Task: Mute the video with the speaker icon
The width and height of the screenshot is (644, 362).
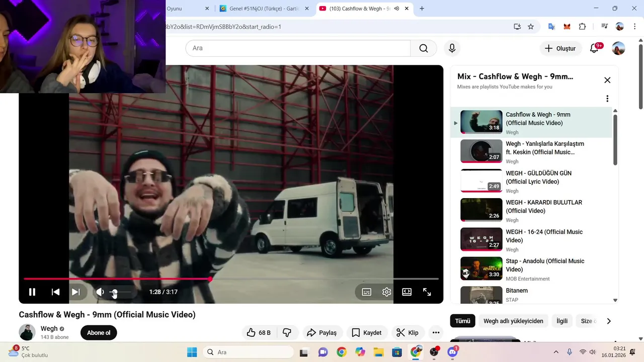Action: tap(100, 292)
